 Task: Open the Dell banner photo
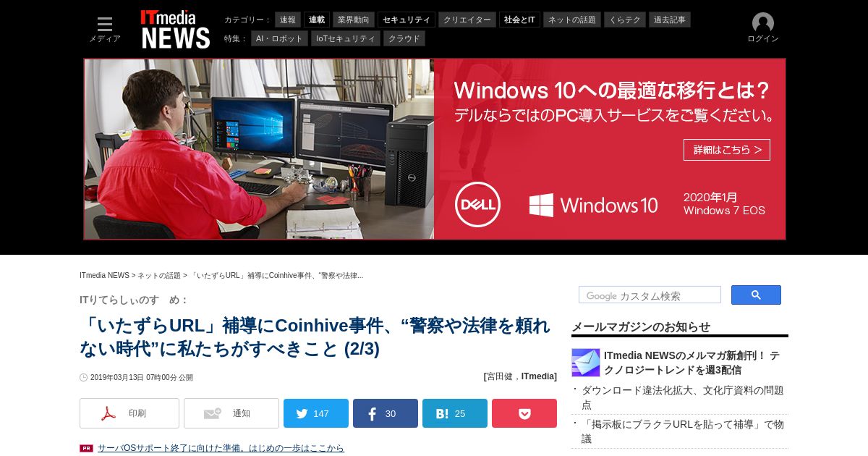259,149
